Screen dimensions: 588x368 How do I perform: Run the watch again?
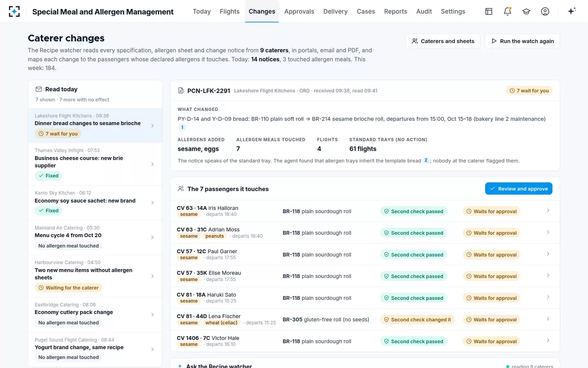coord(522,41)
